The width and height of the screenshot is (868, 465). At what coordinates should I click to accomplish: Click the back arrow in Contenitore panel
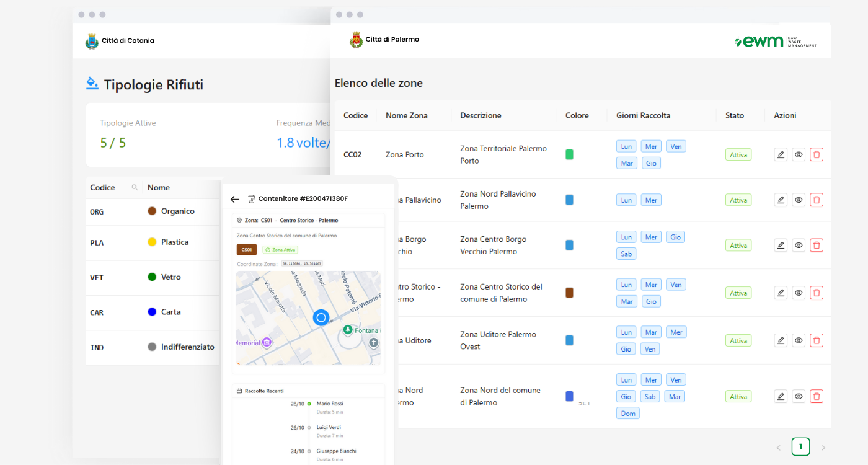(235, 199)
